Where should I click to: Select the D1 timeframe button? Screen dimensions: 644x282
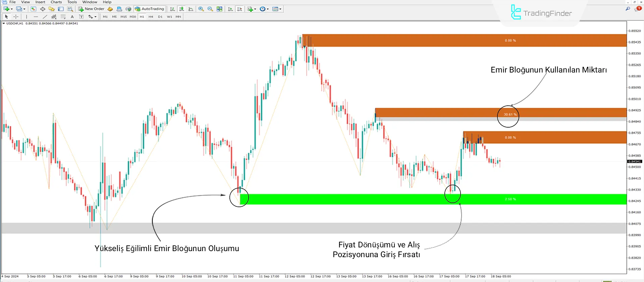160,16
